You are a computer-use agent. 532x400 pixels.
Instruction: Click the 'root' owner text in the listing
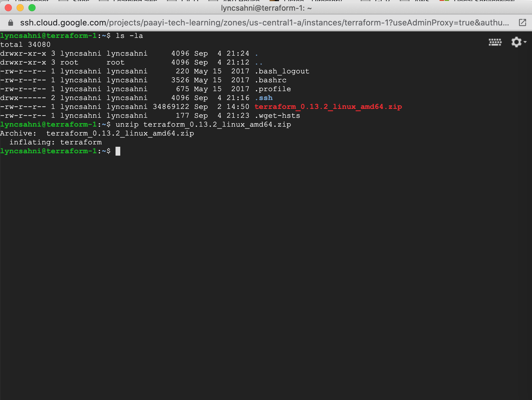coord(69,62)
